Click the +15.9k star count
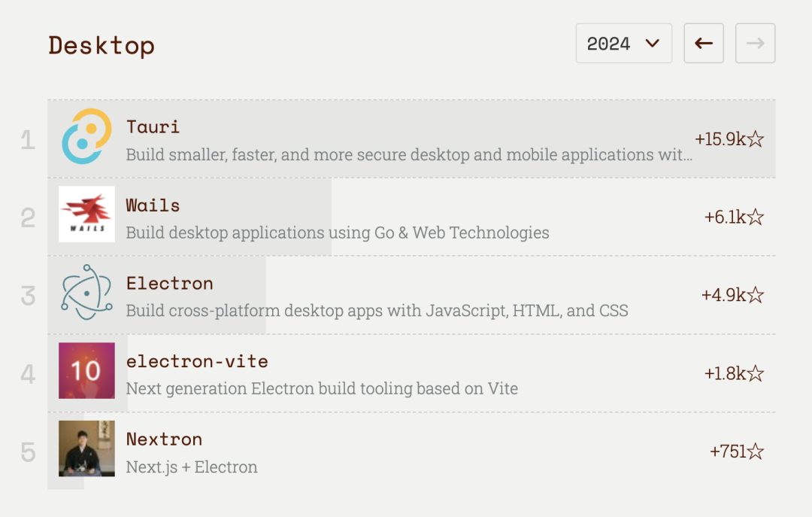Screen dimensions: 812x517 click(x=720, y=139)
